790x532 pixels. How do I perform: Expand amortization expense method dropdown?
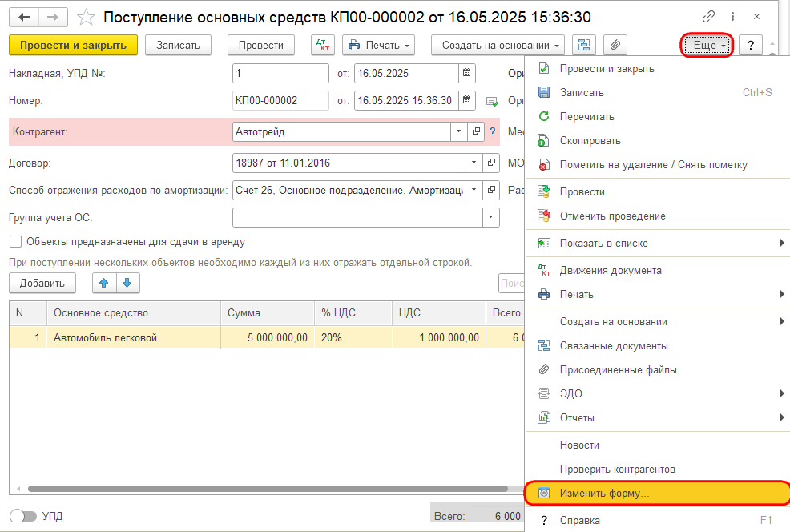(474, 190)
